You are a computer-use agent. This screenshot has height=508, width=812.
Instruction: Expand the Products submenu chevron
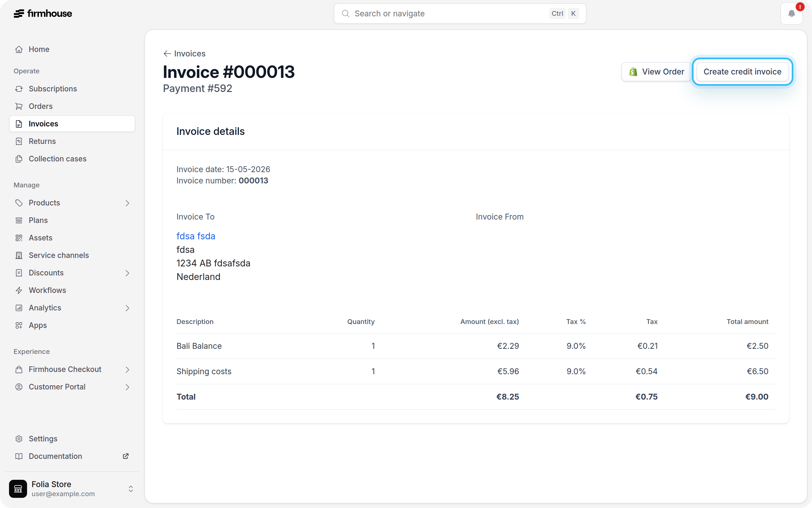pyautogui.click(x=127, y=203)
